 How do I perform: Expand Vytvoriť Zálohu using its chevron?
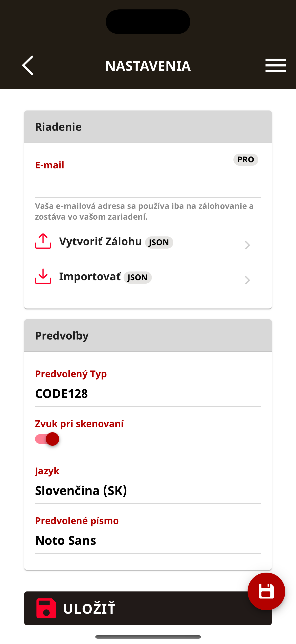pyautogui.click(x=247, y=245)
